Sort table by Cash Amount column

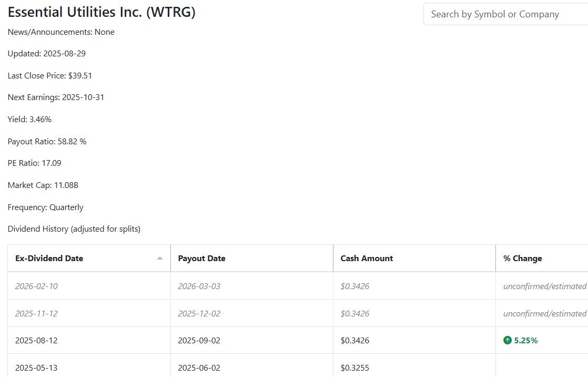click(414, 259)
